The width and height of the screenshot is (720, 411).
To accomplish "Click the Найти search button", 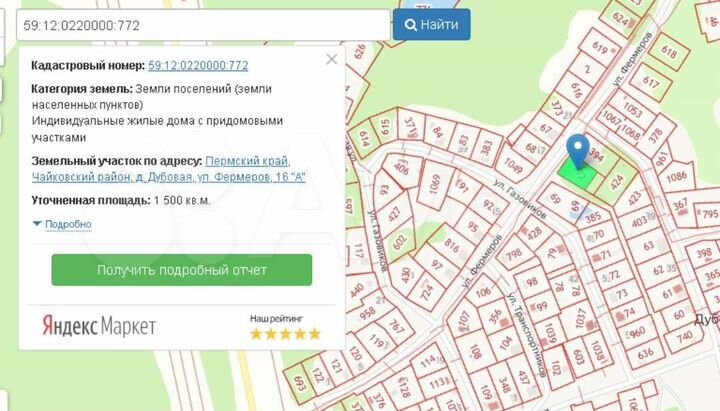I will point(431,25).
